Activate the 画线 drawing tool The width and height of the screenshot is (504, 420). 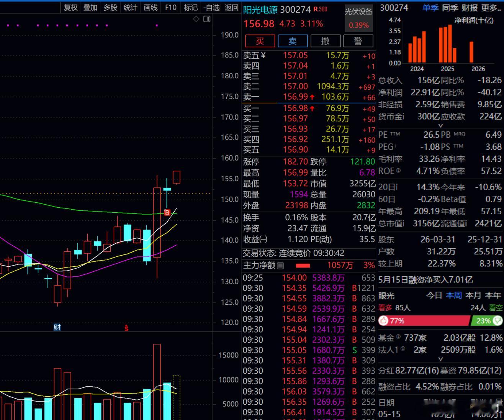[x=151, y=8]
